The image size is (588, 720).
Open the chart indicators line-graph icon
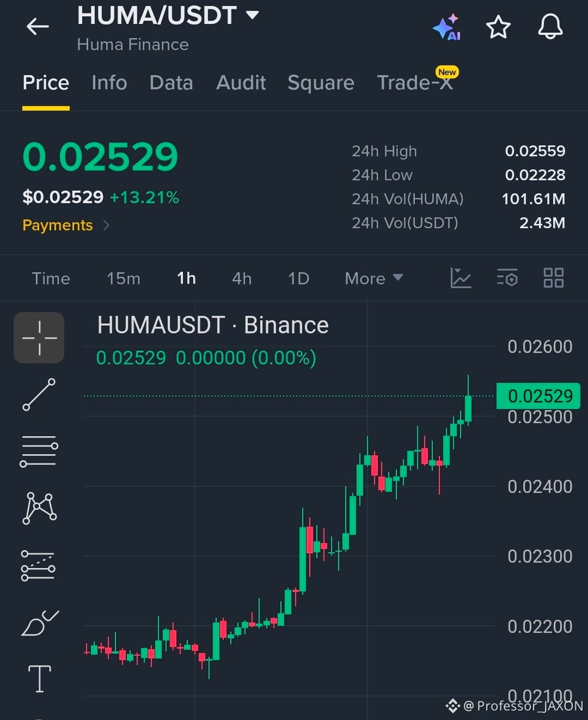461,278
